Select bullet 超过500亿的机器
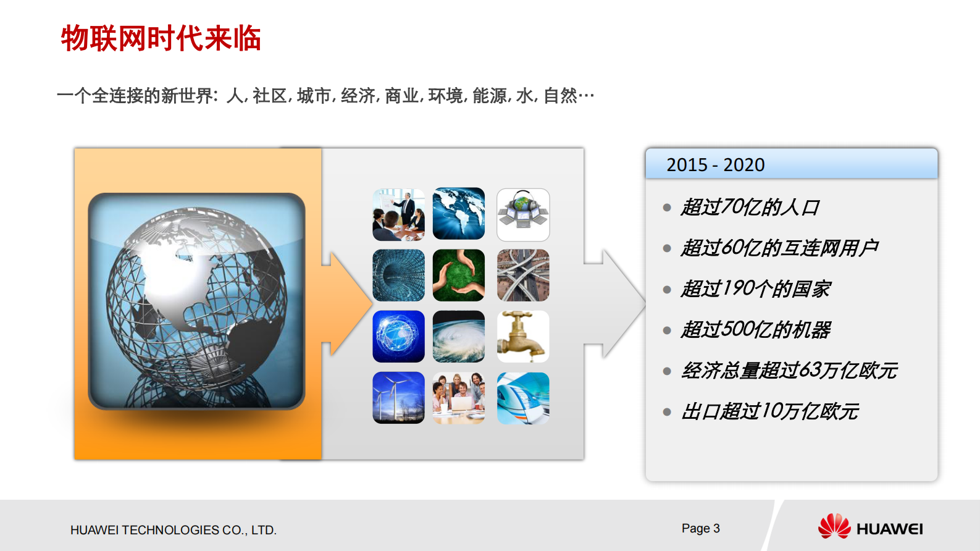 (x=756, y=330)
